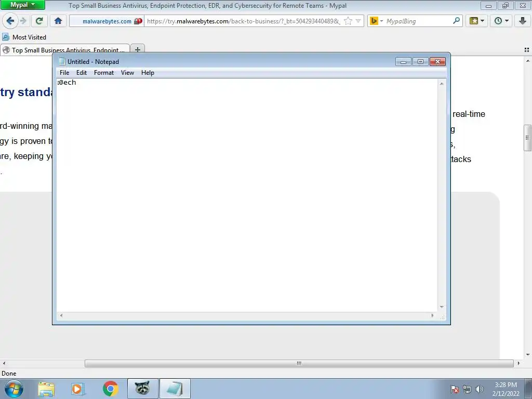
Task: Minimize the Notepad window
Action: tap(403, 62)
